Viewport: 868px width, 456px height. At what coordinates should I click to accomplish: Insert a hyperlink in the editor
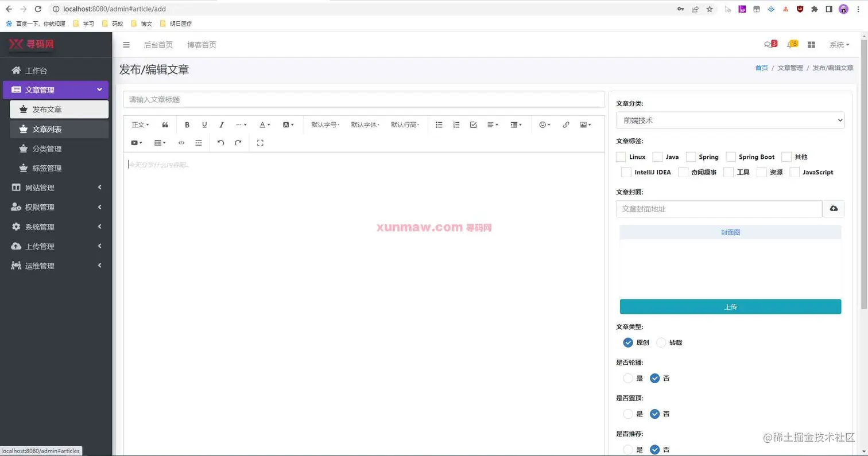[x=566, y=124]
